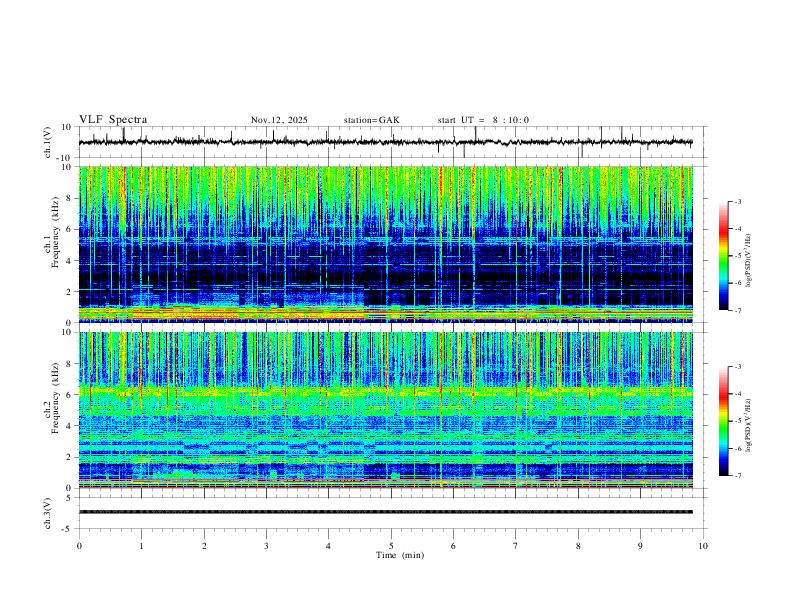The width and height of the screenshot is (792, 612).
Task: Click the date 'Nov.12, 2025'
Action: [279, 120]
